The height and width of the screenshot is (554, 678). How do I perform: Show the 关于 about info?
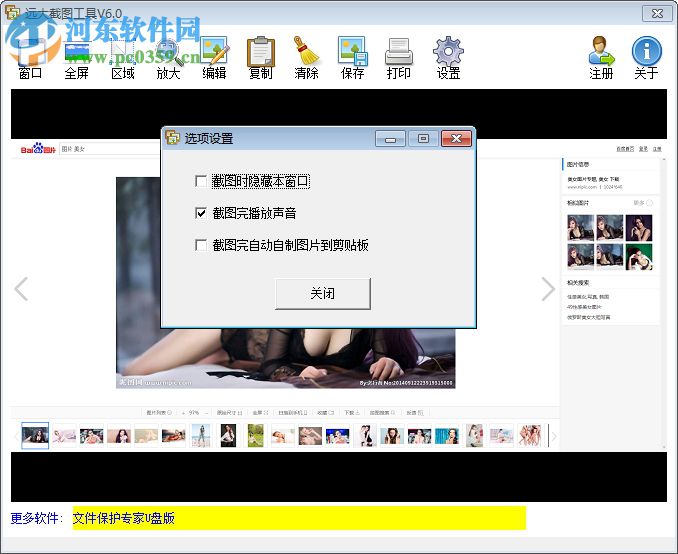(647, 58)
